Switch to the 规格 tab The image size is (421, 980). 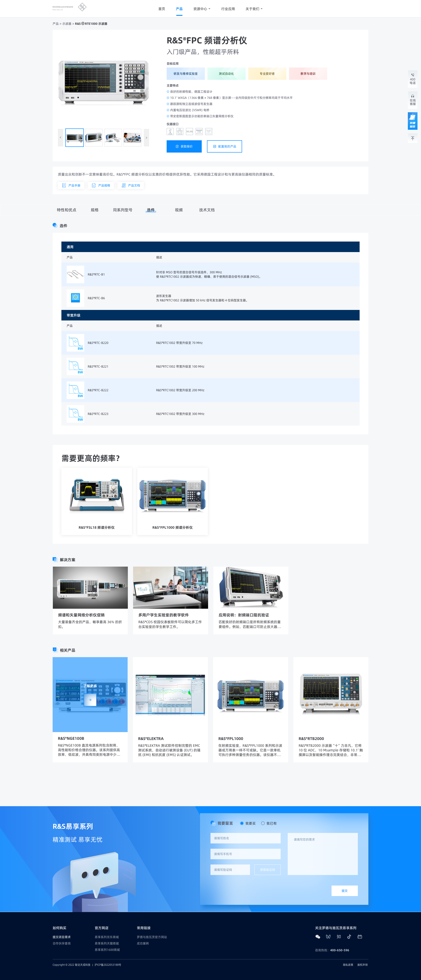tap(95, 210)
